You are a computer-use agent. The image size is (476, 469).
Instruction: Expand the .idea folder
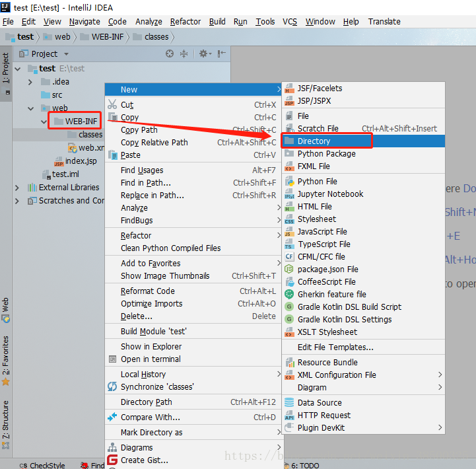(x=30, y=82)
